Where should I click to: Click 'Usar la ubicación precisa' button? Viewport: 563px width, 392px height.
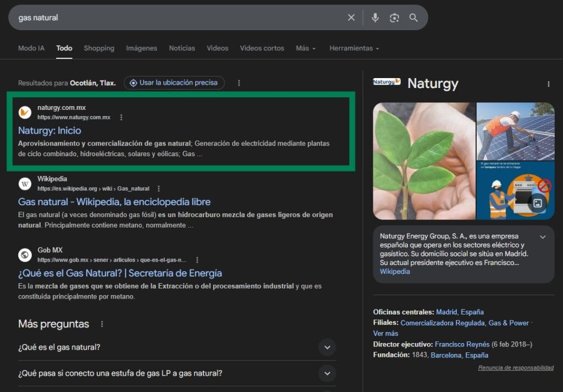pyautogui.click(x=174, y=83)
